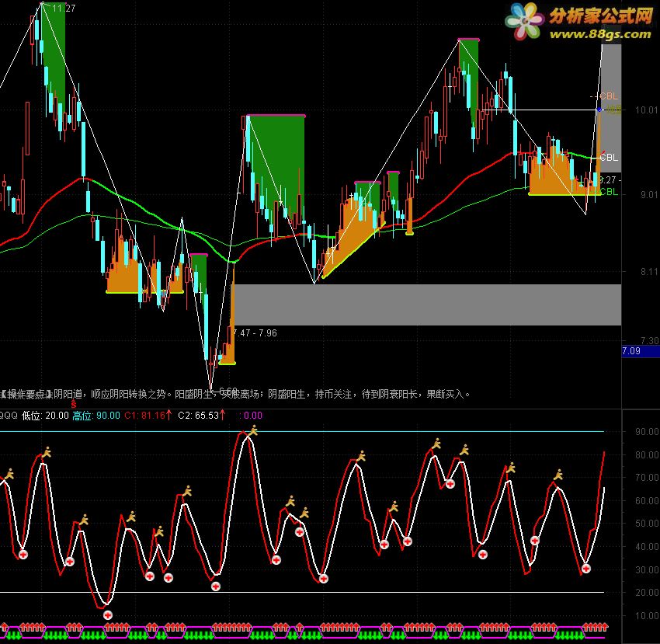Click the 10.00 oscillator axis label
This screenshot has height=644, width=660.
[647, 615]
